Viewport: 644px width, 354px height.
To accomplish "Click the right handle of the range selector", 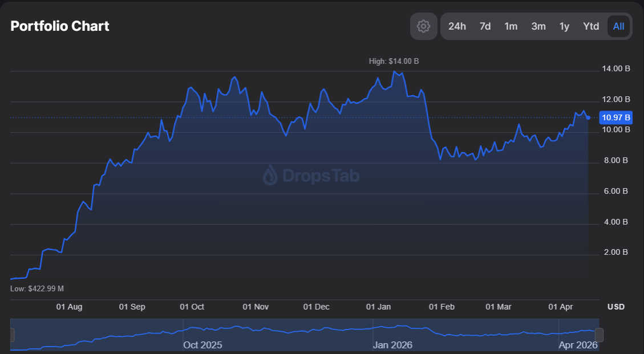I will (x=598, y=333).
